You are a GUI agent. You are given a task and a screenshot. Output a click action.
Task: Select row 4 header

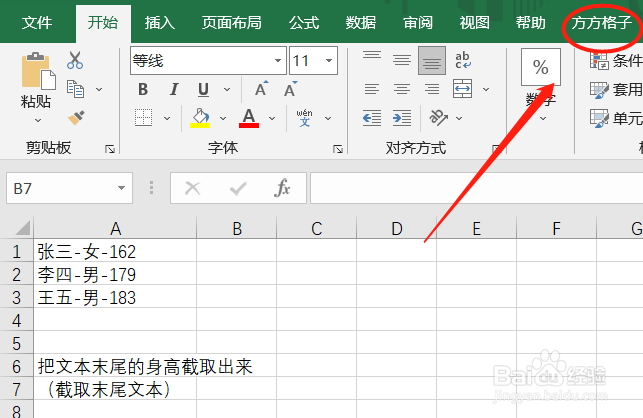tap(16, 320)
